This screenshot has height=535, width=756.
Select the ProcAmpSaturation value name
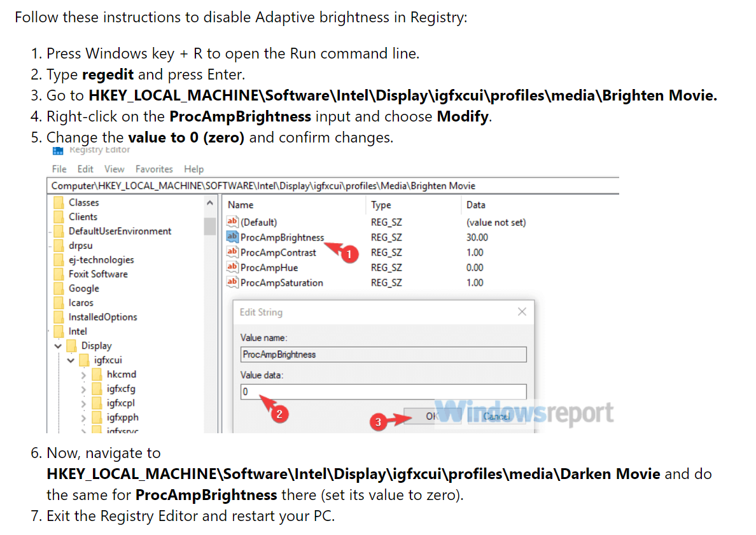click(x=281, y=283)
